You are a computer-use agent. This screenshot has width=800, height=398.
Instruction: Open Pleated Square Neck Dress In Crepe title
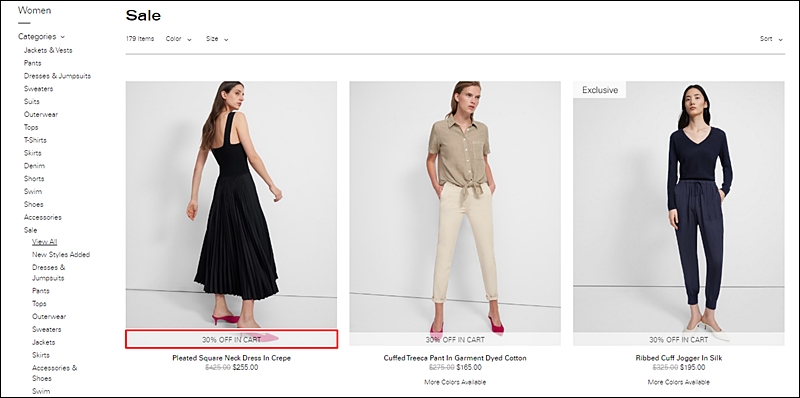(x=231, y=358)
